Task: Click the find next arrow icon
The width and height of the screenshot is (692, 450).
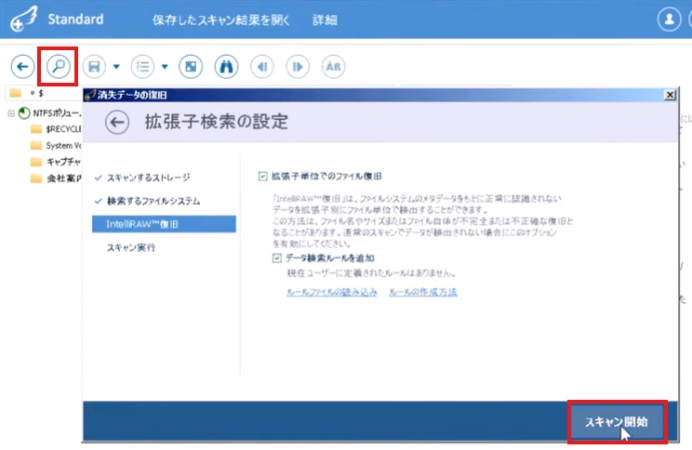Action: (x=298, y=67)
